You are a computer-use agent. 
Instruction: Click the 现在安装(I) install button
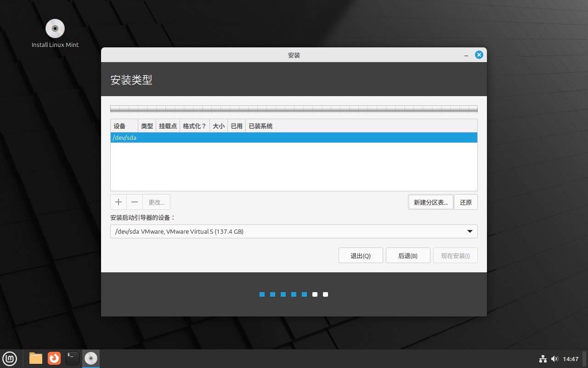click(x=455, y=255)
